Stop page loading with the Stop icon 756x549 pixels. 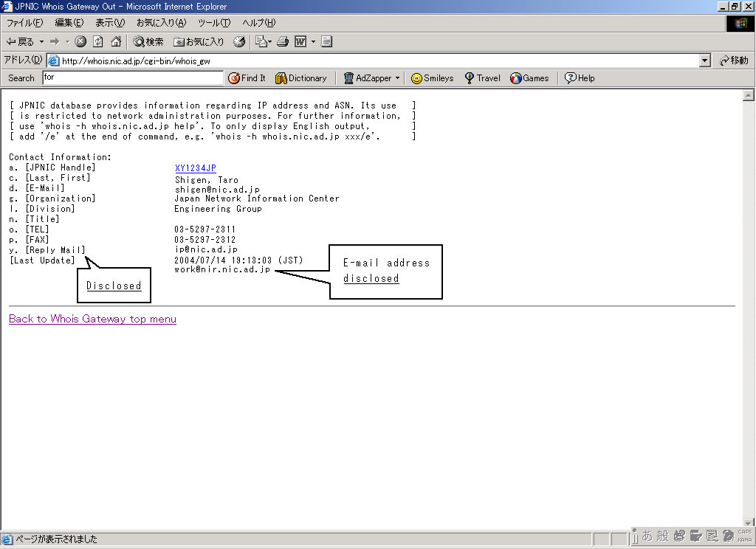tap(80, 42)
